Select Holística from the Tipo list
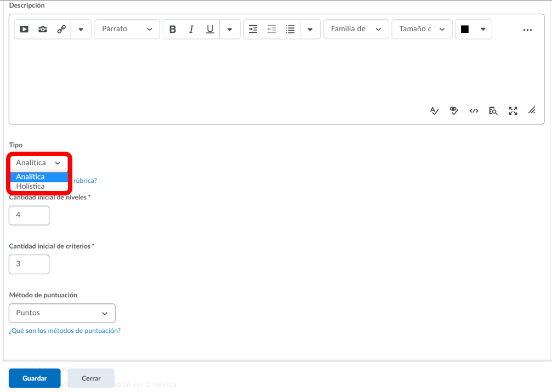This screenshot has width=552, height=392. (x=31, y=187)
